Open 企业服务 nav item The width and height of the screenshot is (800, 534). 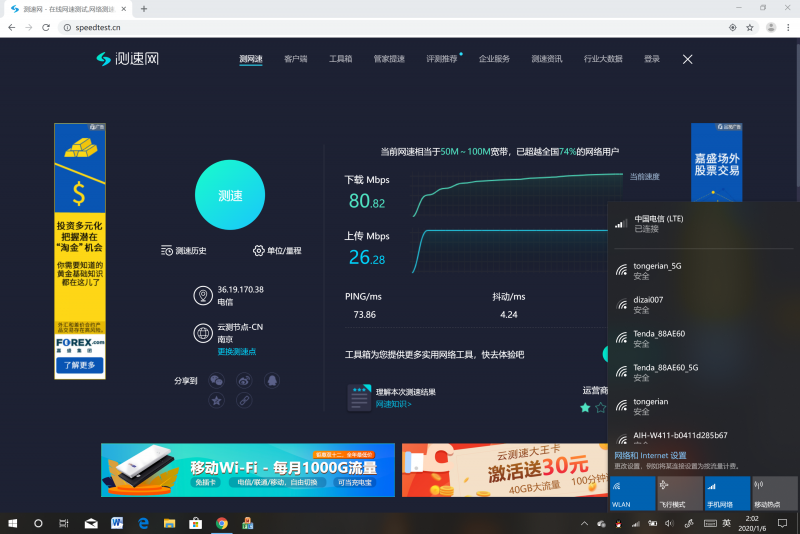494,59
